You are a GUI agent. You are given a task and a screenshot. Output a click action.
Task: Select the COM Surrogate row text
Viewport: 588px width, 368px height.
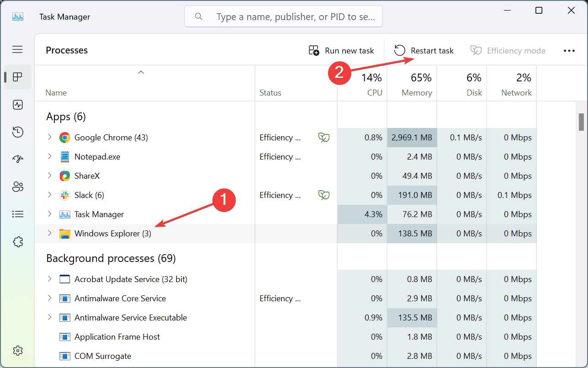click(x=103, y=356)
